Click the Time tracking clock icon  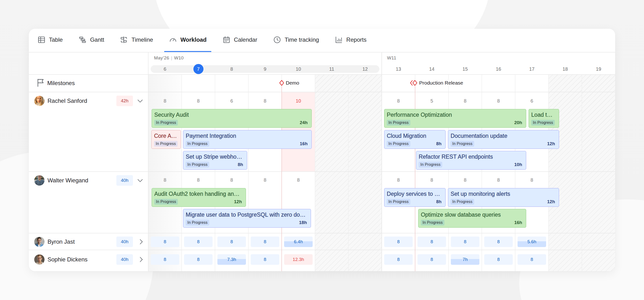[277, 40]
